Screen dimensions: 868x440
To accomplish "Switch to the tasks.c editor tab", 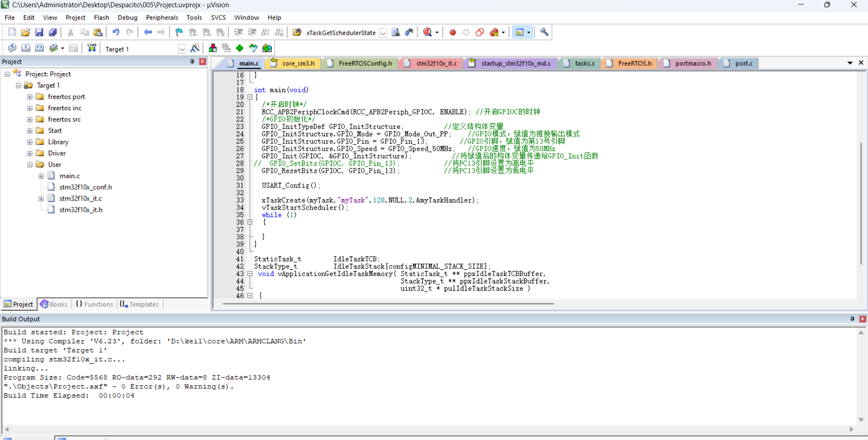I will [579, 63].
